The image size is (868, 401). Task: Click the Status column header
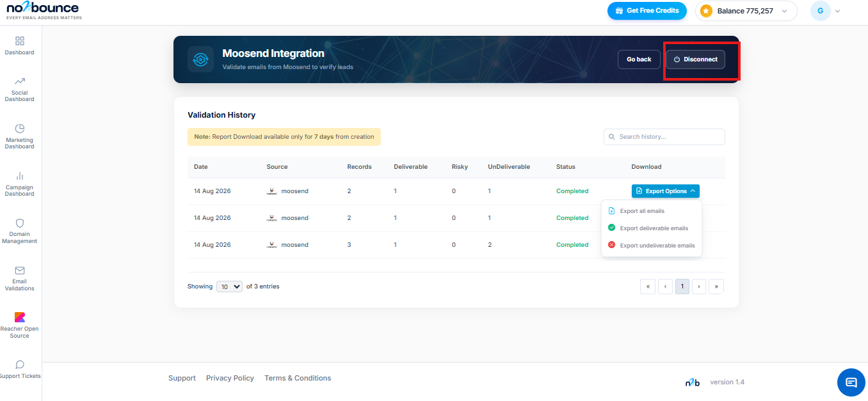click(566, 167)
